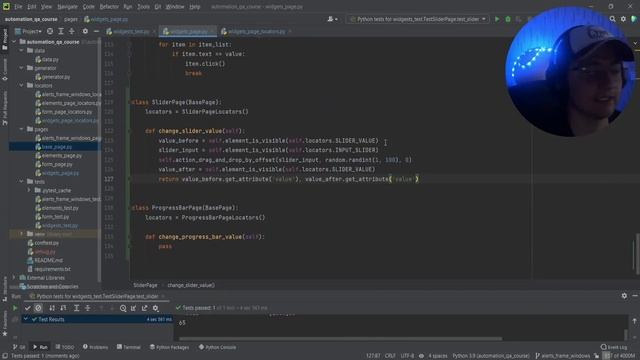Open the Navigate menu
The width and height of the screenshot is (640, 360).
click(x=67, y=7)
